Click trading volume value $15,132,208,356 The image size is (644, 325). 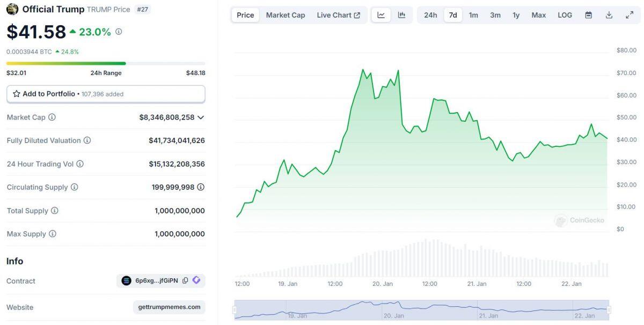[177, 164]
